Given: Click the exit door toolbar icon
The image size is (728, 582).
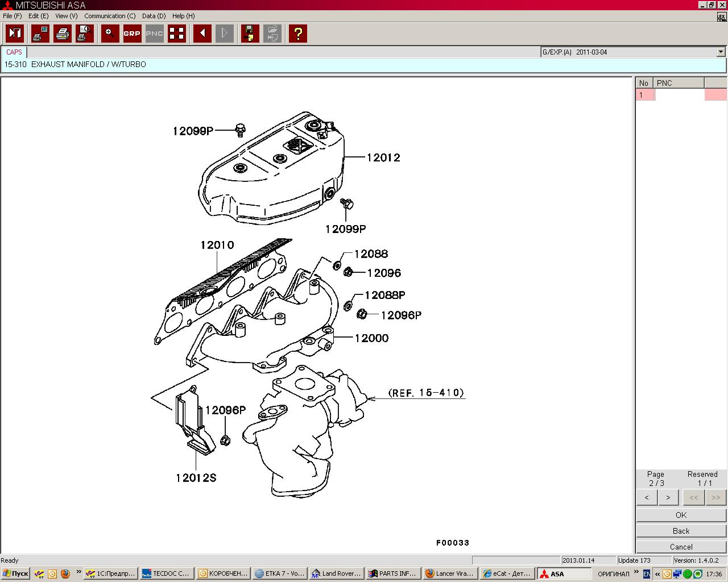Looking at the screenshot, I should pos(15,34).
